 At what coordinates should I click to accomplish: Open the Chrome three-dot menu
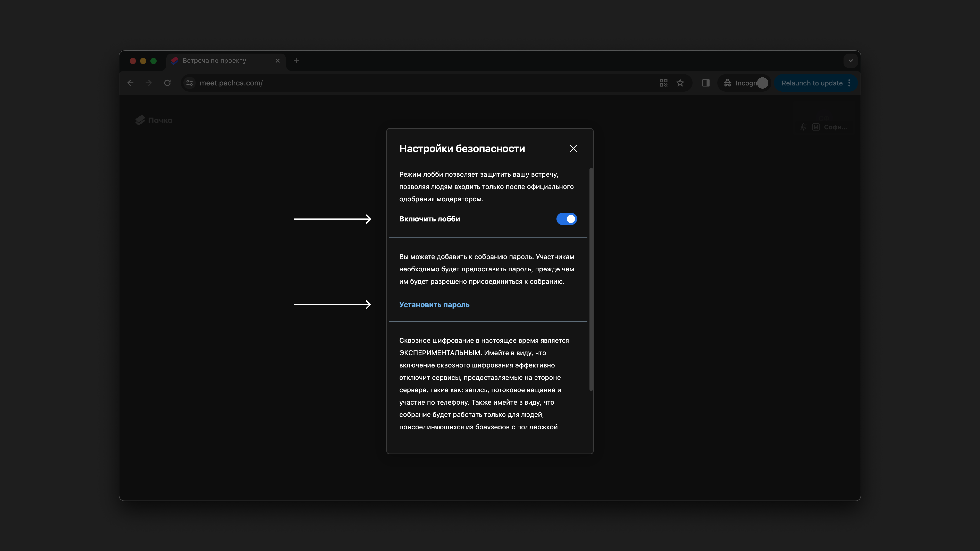pyautogui.click(x=849, y=83)
